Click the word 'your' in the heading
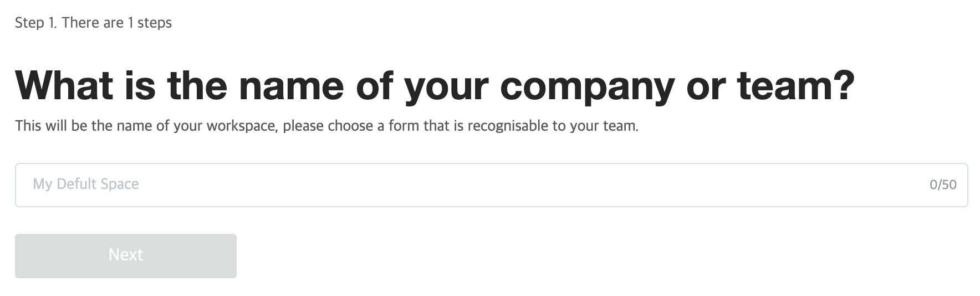Screen dimensions: 980x296 [x=446, y=87]
